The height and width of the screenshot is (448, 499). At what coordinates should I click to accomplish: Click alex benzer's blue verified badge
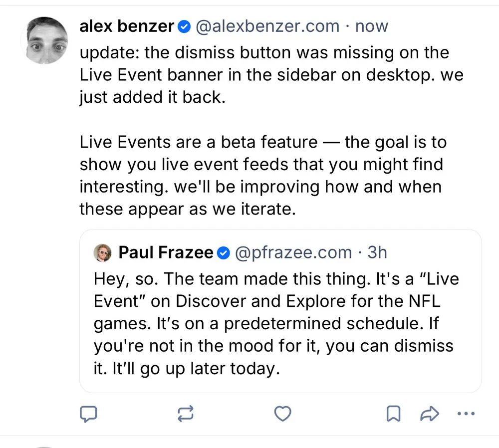184,26
